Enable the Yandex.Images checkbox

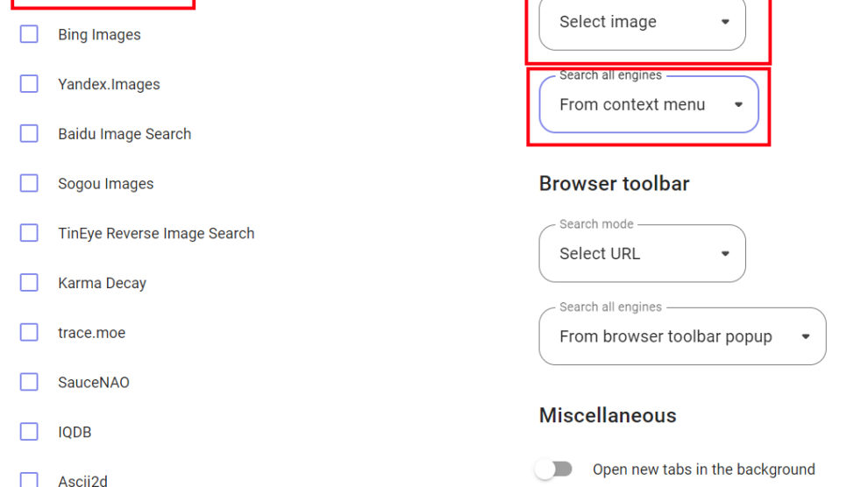29,84
